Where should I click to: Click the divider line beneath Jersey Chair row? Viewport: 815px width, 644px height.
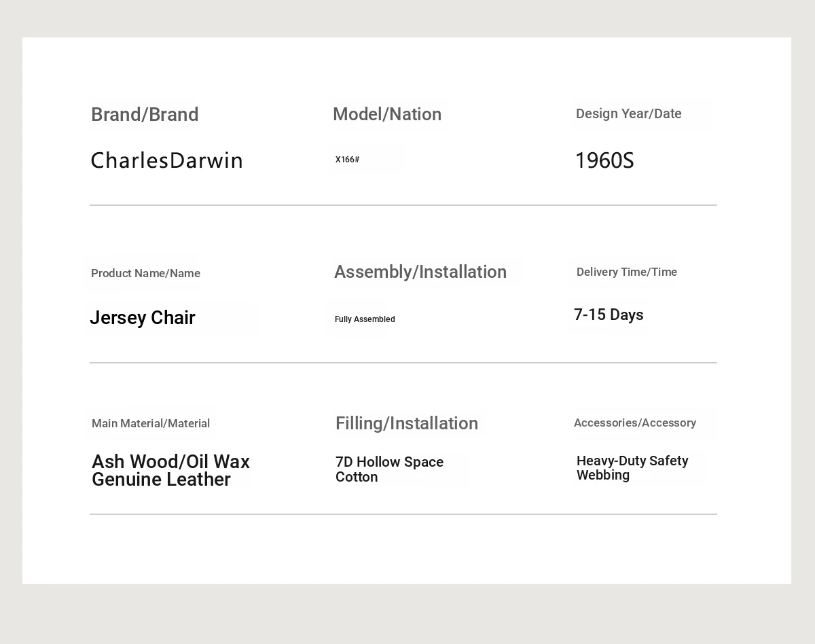coord(403,363)
